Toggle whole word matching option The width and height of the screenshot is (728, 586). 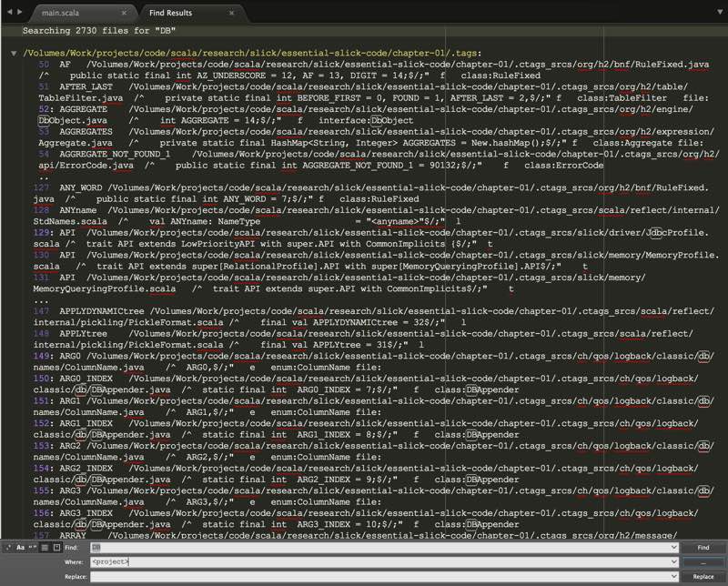click(32, 548)
